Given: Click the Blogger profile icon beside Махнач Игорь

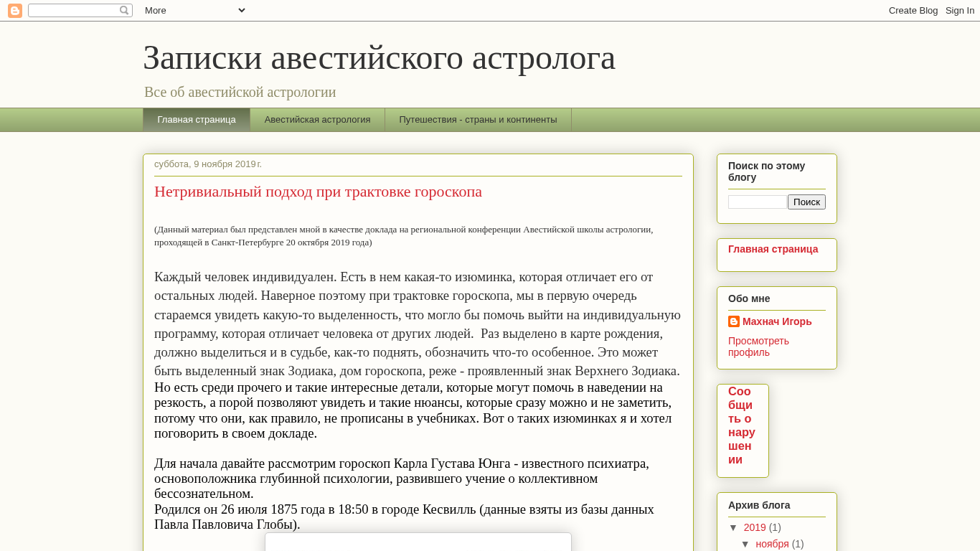Looking at the screenshot, I should (x=734, y=321).
